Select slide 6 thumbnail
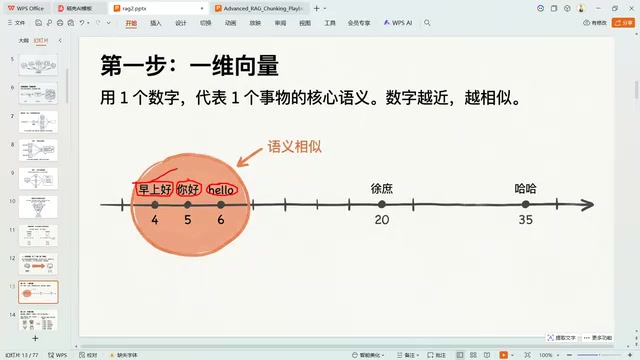The width and height of the screenshot is (640, 360). point(38,93)
